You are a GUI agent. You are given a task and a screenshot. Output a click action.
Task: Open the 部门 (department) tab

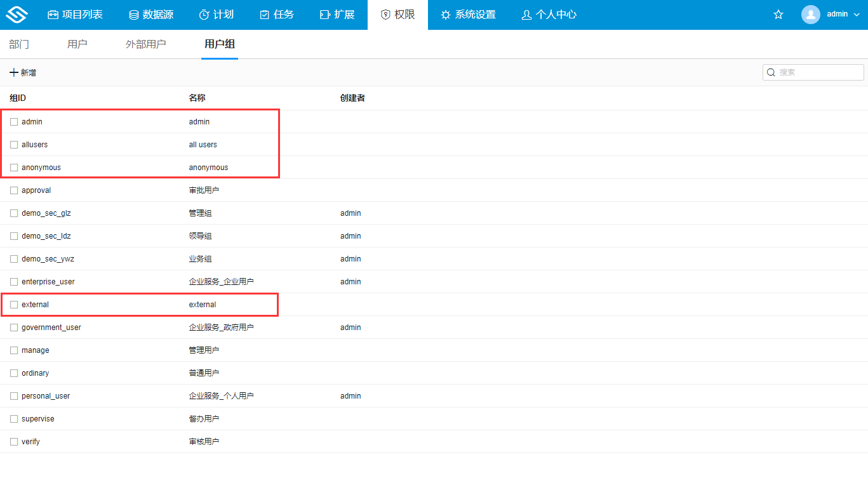point(19,44)
